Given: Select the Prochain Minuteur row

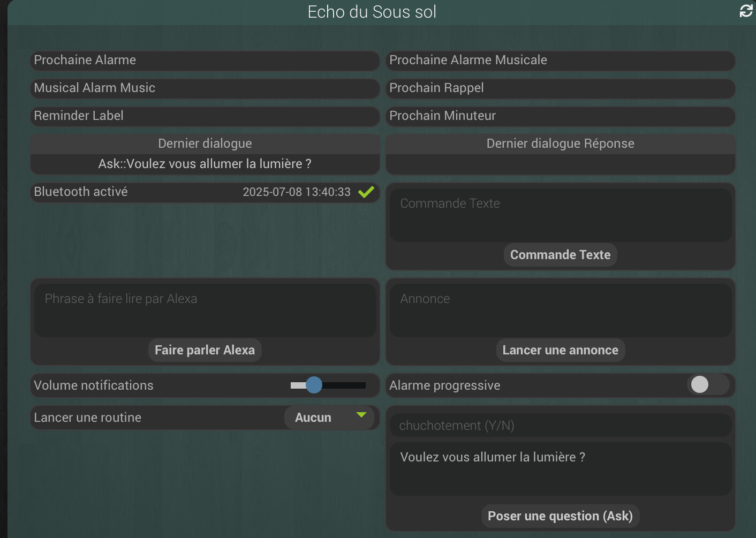Looking at the screenshot, I should 560,116.
